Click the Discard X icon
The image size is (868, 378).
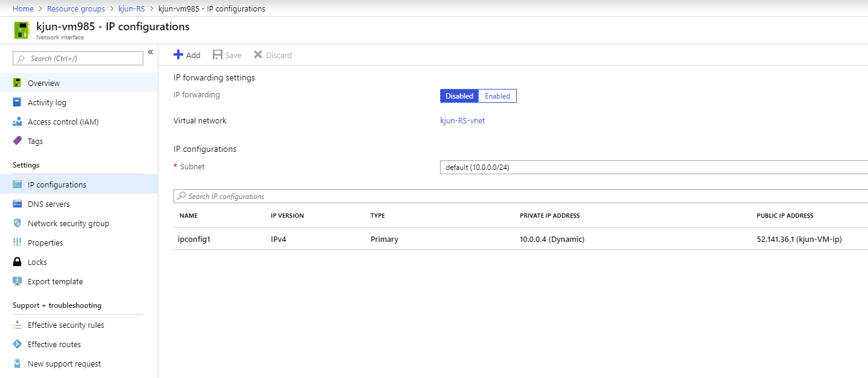tap(258, 54)
